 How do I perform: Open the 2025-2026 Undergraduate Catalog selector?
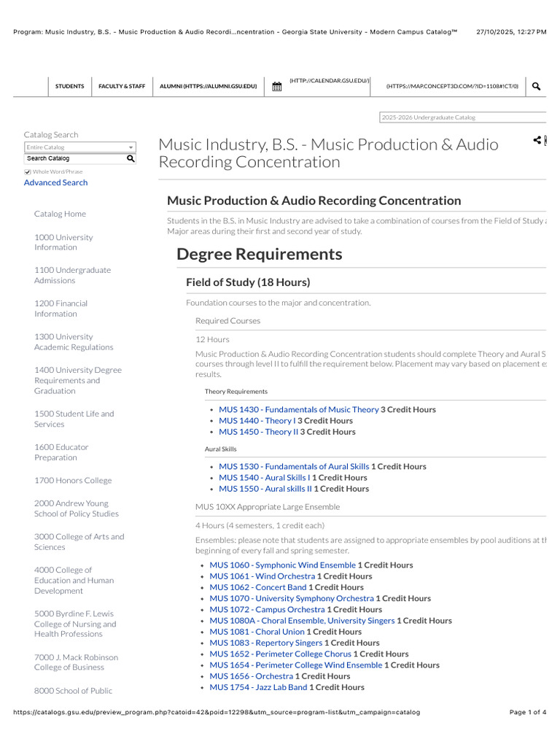(462, 117)
